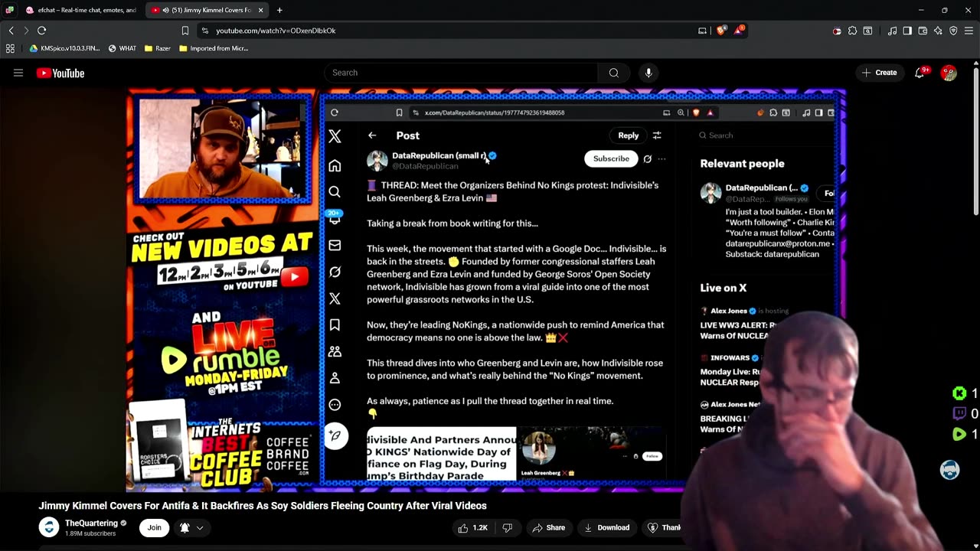This screenshot has width=980, height=551.
Task: Go to the YouTube home logo
Action: tap(60, 73)
